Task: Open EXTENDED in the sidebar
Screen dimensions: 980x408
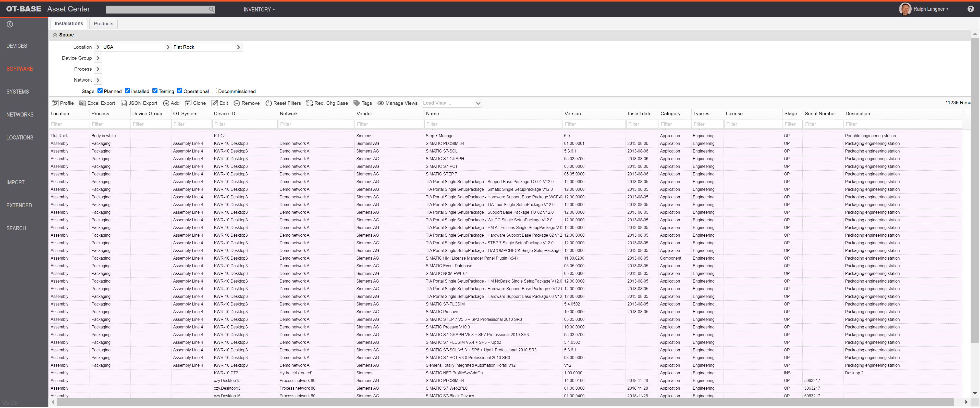Action: tap(19, 205)
